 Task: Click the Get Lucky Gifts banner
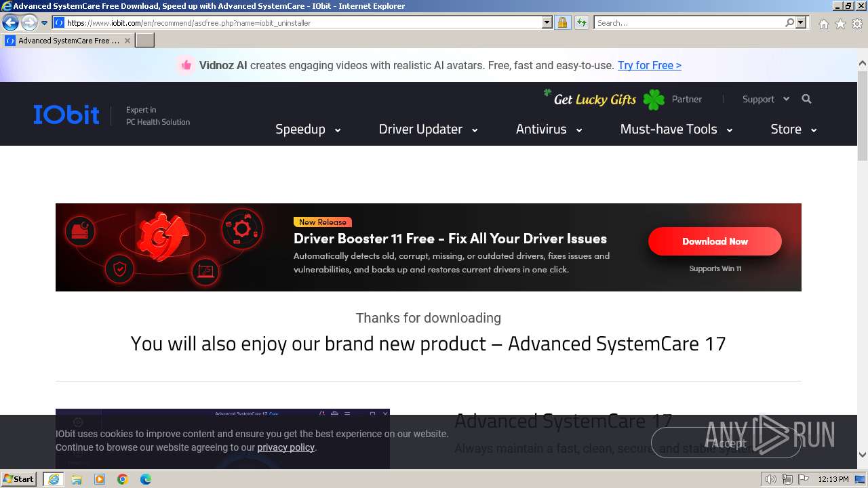point(595,100)
